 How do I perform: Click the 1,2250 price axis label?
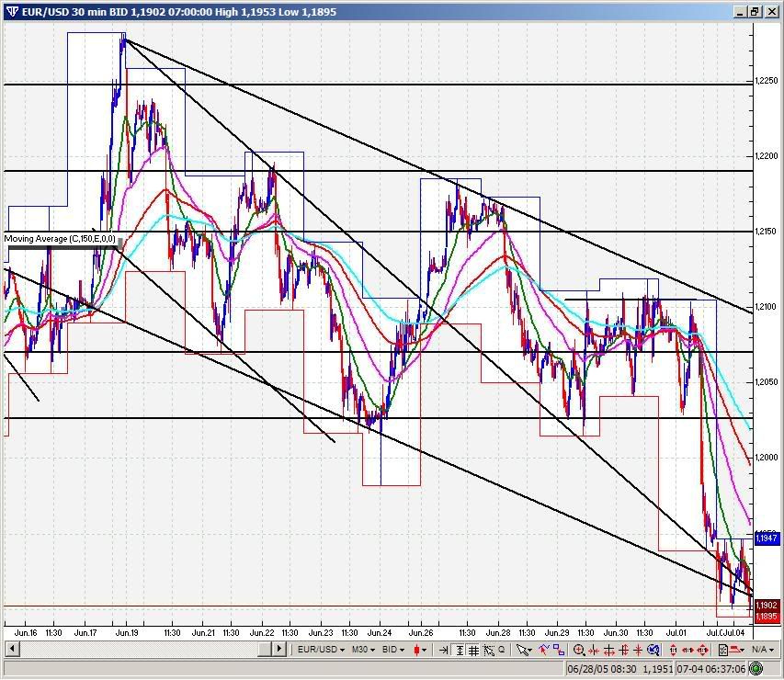tap(767, 81)
